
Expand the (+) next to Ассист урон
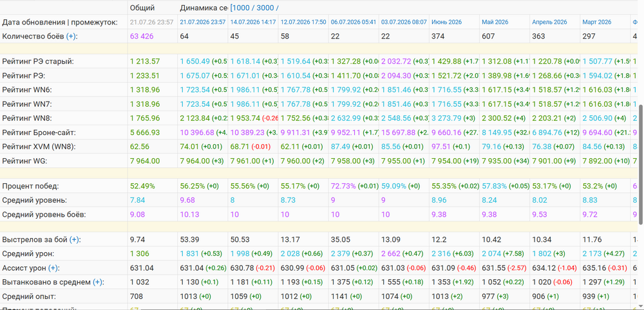point(53,268)
